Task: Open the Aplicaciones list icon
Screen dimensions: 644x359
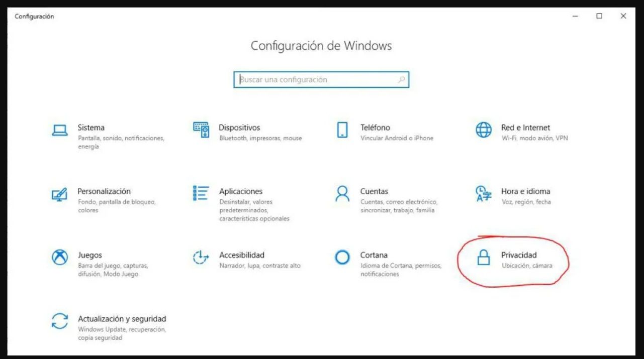Action: 201,193
